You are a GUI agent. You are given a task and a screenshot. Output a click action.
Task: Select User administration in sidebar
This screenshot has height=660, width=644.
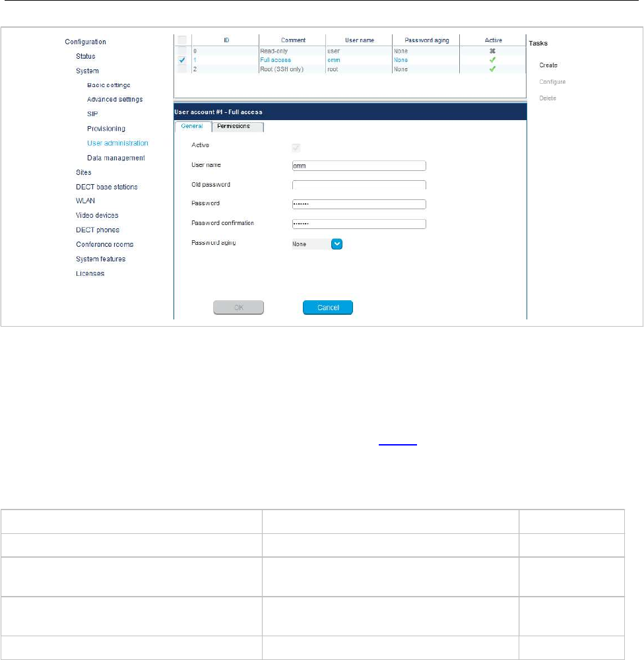click(117, 143)
